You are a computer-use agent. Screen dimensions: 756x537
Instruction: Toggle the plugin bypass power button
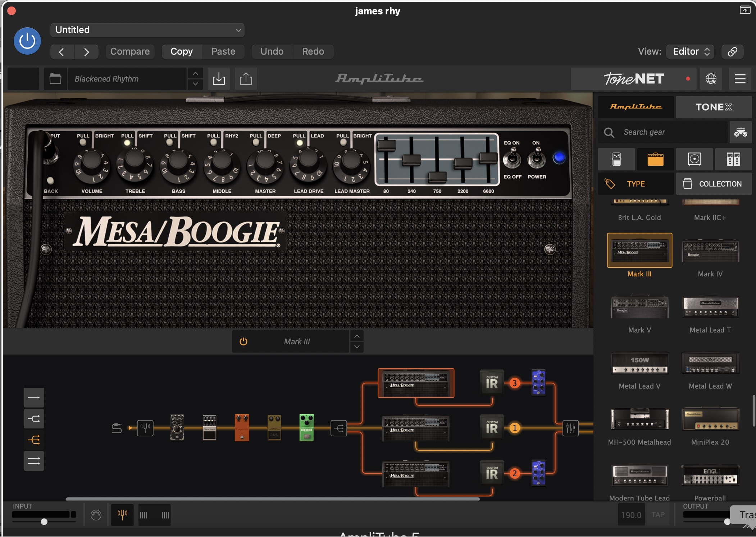tap(27, 41)
